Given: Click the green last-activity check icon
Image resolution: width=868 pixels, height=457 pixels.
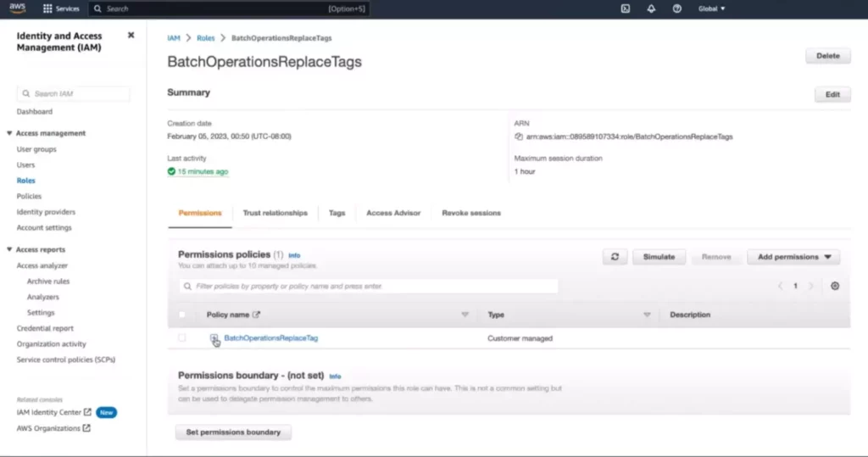Looking at the screenshot, I should coord(171,172).
